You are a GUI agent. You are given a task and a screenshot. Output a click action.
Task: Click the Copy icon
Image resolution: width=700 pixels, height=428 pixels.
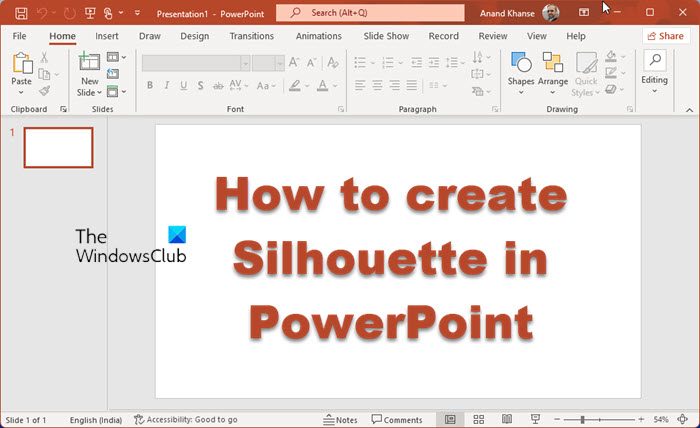point(44,74)
